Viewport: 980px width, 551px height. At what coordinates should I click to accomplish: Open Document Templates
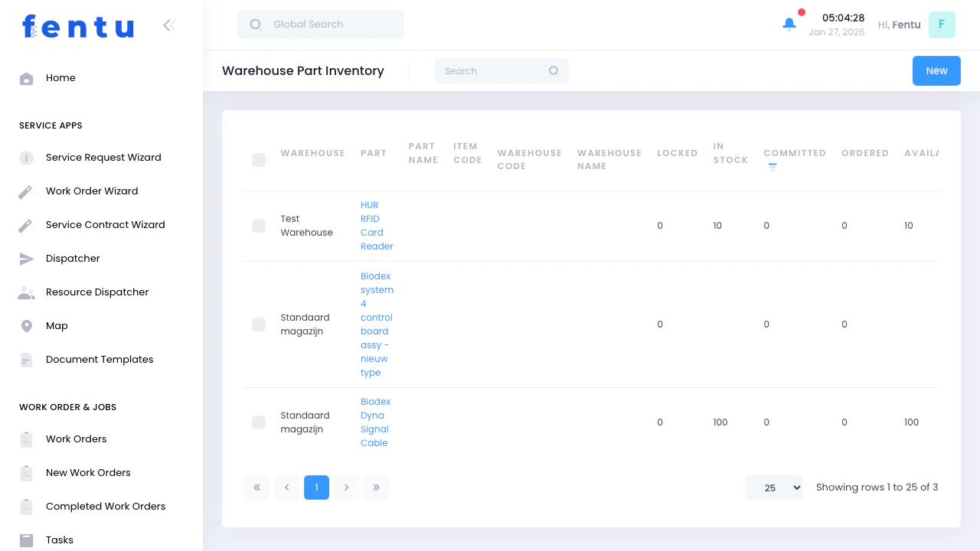[100, 359]
